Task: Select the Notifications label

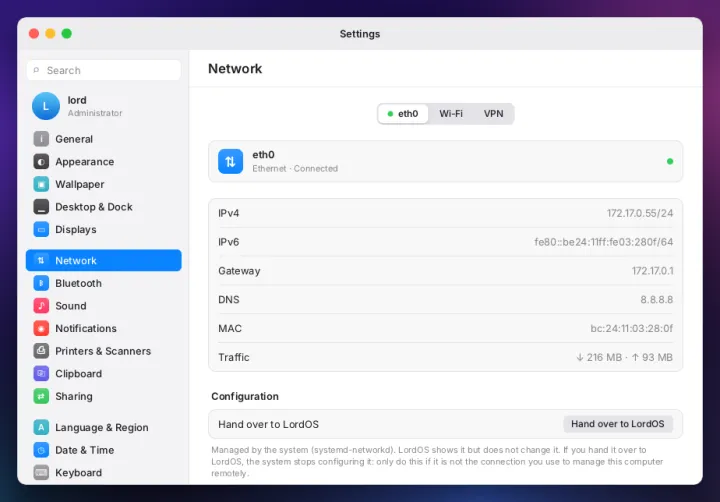Action: coord(86,328)
